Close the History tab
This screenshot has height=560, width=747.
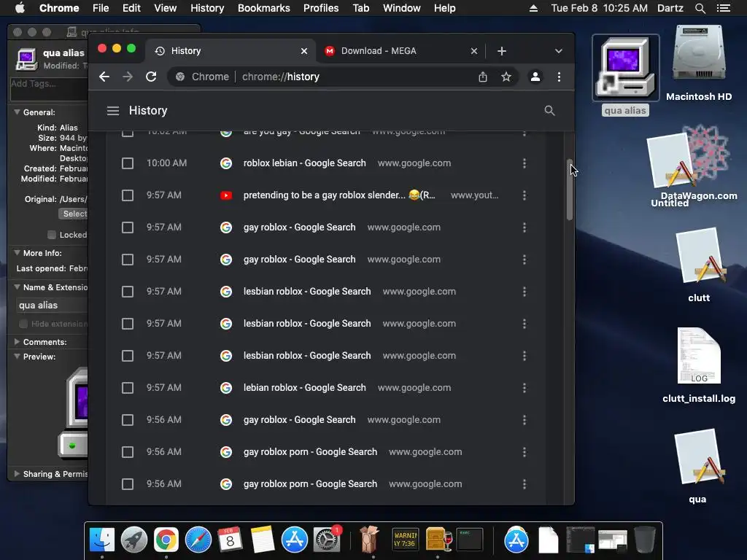[x=304, y=51]
